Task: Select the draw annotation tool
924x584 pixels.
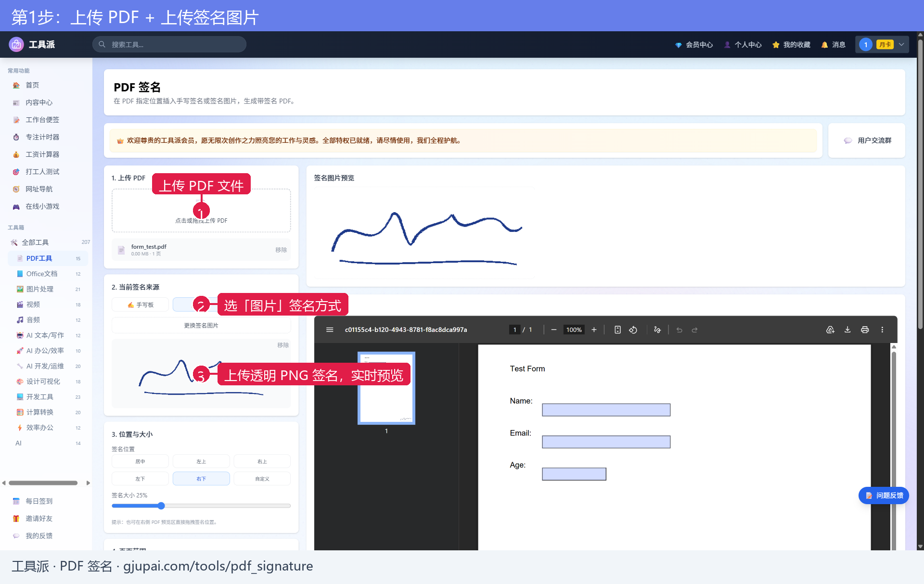Action: pos(657,330)
